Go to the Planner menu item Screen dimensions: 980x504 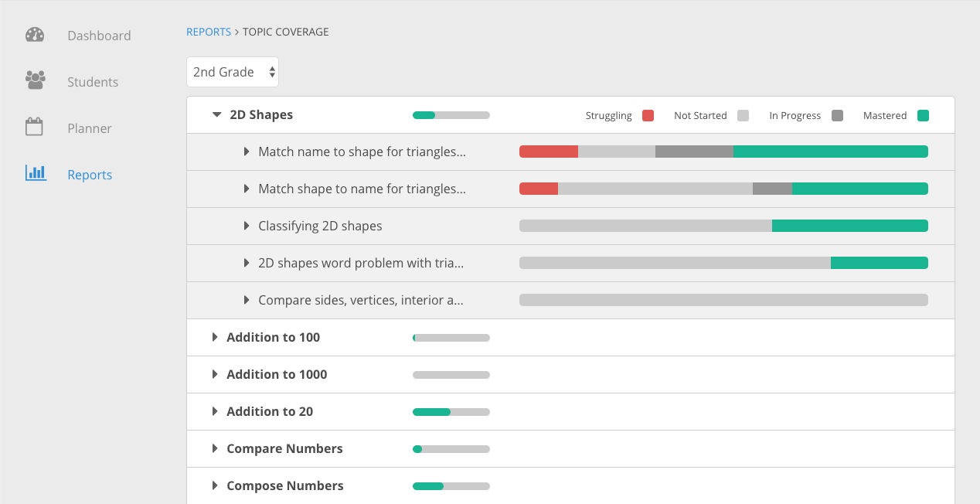(x=90, y=128)
